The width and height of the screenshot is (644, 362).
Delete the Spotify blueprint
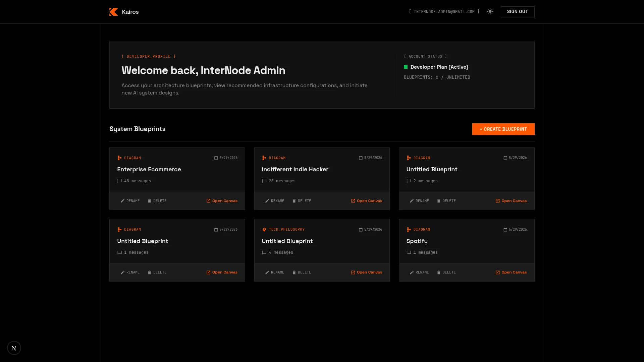click(x=446, y=272)
